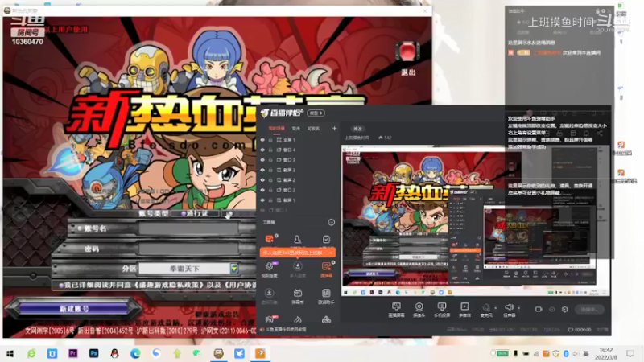Add a 直播屏幕 screen capture source
The image size is (644, 362).
pos(396,310)
